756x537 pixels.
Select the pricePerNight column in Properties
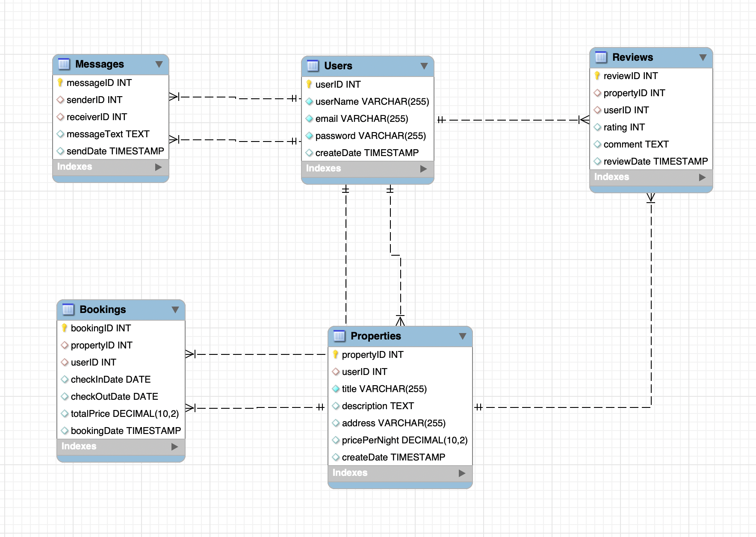pyautogui.click(x=404, y=440)
